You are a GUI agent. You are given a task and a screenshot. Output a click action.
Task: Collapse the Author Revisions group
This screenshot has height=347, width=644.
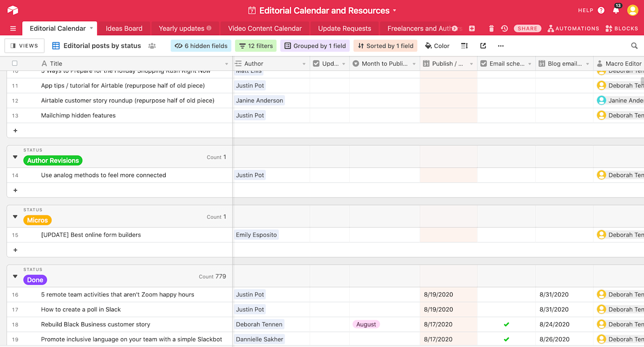pos(15,157)
